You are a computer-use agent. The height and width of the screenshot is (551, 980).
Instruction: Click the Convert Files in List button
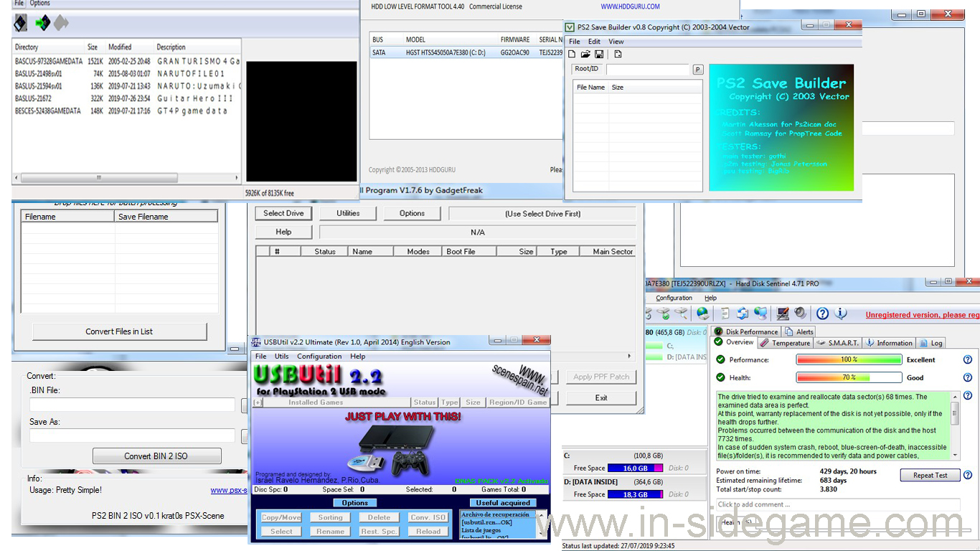(x=119, y=331)
